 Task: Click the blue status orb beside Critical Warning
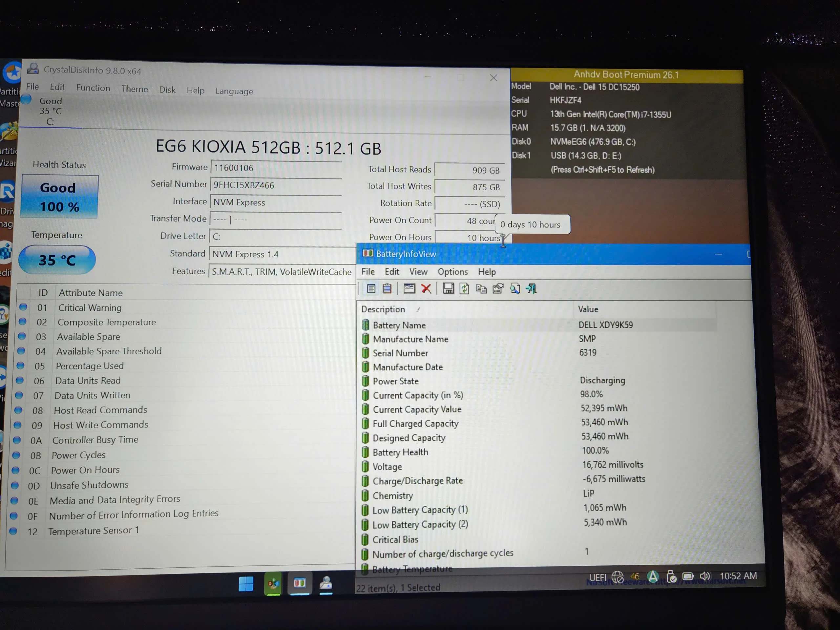(23, 307)
